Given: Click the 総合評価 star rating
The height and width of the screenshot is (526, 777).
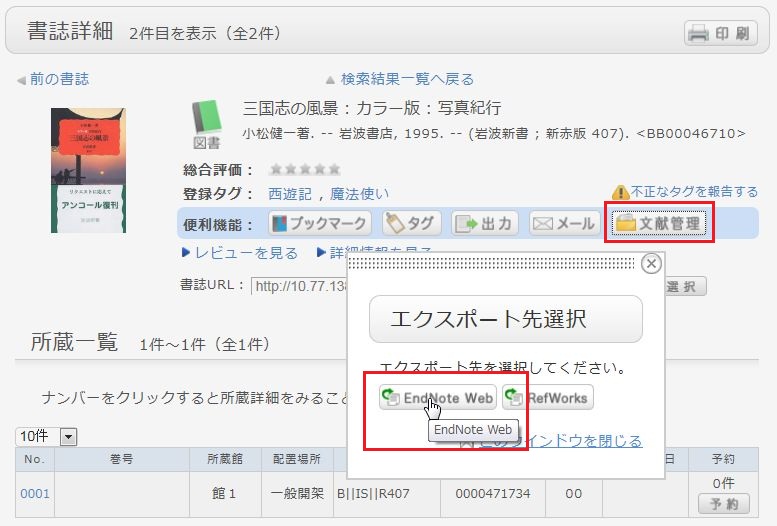Looking at the screenshot, I should (305, 169).
